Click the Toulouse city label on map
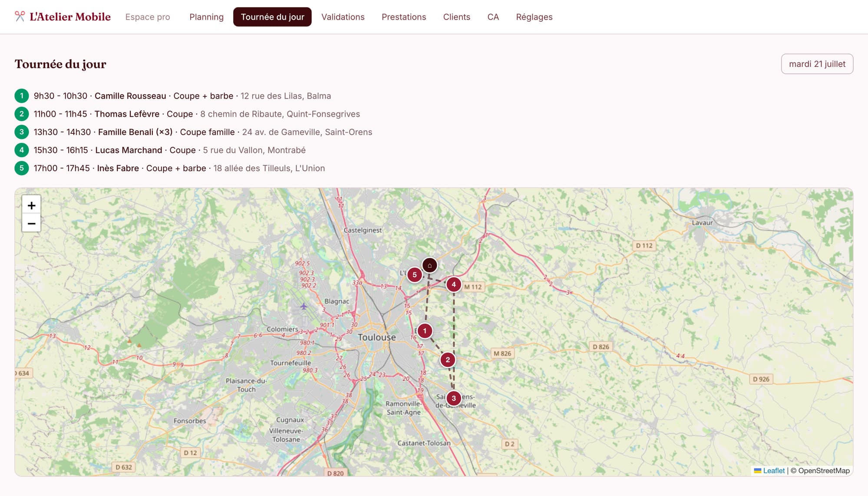 click(x=377, y=337)
